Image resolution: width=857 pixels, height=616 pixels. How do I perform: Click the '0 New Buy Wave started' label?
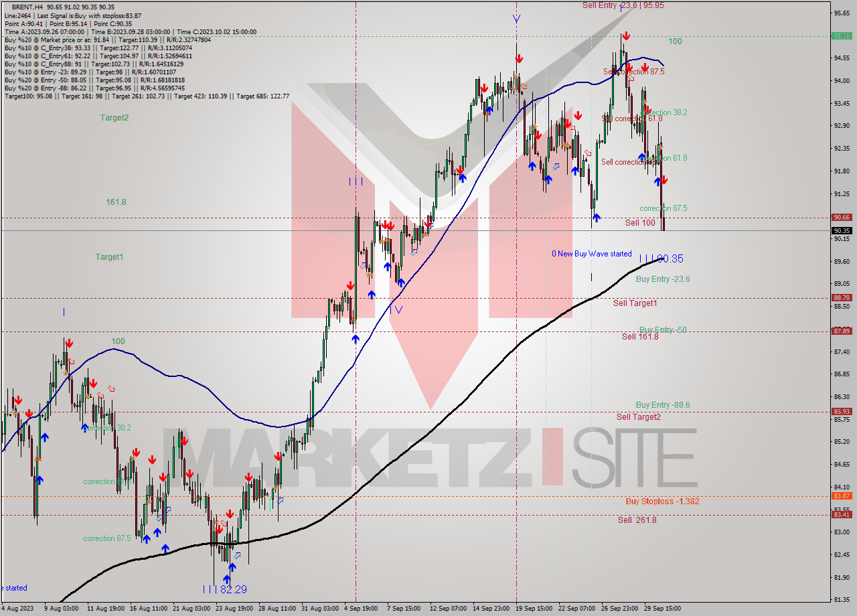coord(591,254)
